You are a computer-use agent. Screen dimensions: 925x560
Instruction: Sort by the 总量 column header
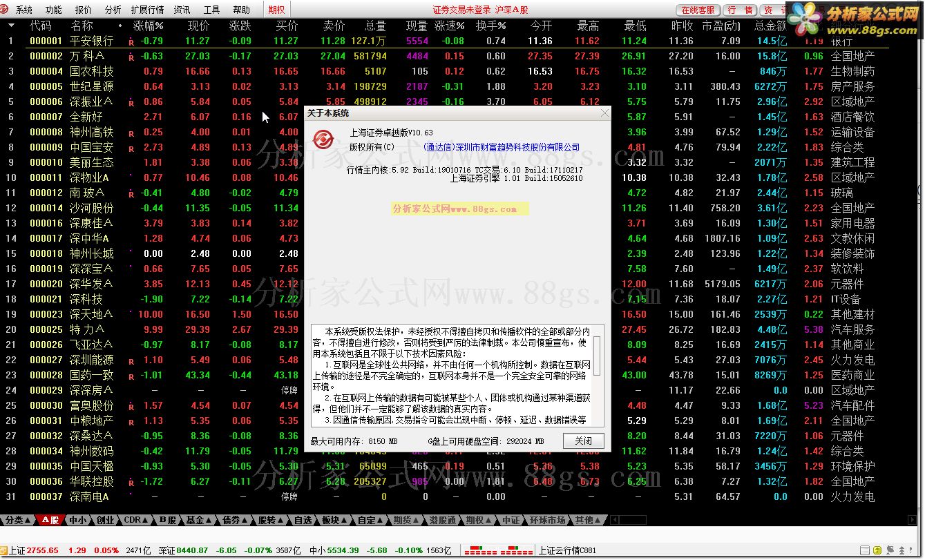coord(376,26)
